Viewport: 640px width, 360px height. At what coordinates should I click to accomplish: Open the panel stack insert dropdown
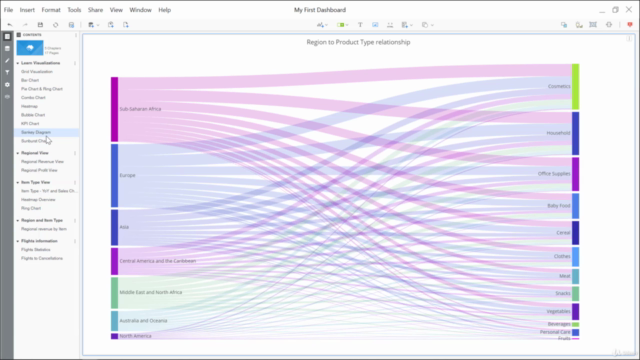(407, 25)
